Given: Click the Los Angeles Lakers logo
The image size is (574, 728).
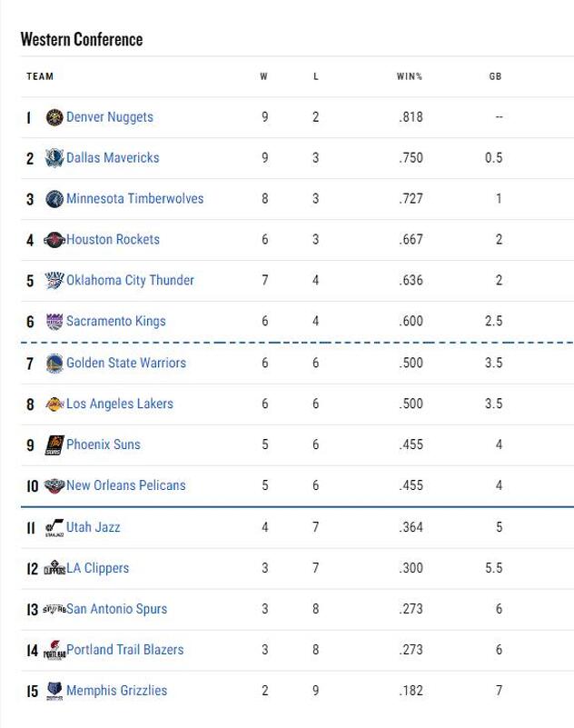Looking at the screenshot, I should tap(54, 404).
